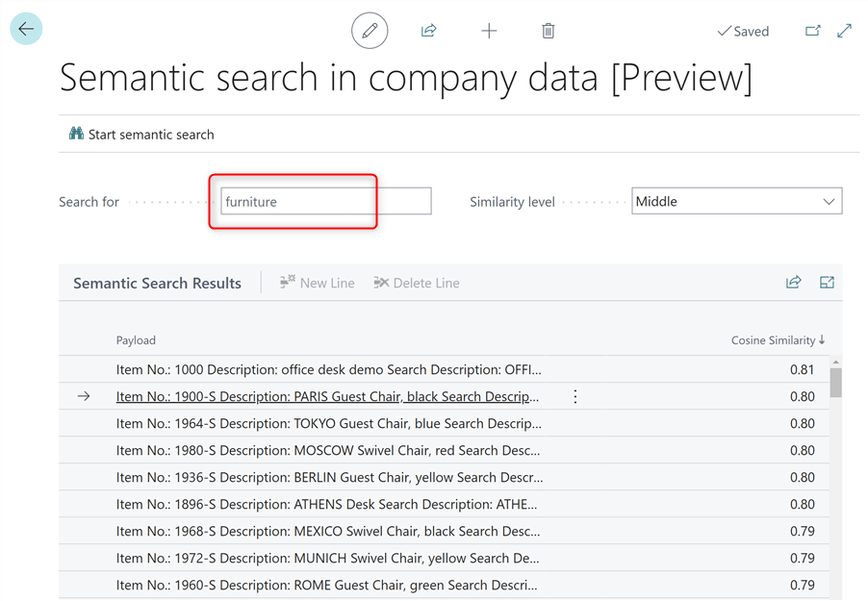Click New Line in results toolbar
Image resolution: width=868 pixels, height=601 pixels.
[x=318, y=283]
